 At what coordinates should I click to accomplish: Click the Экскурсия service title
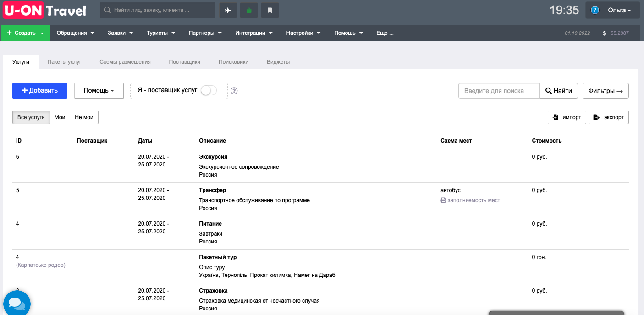pyautogui.click(x=213, y=157)
